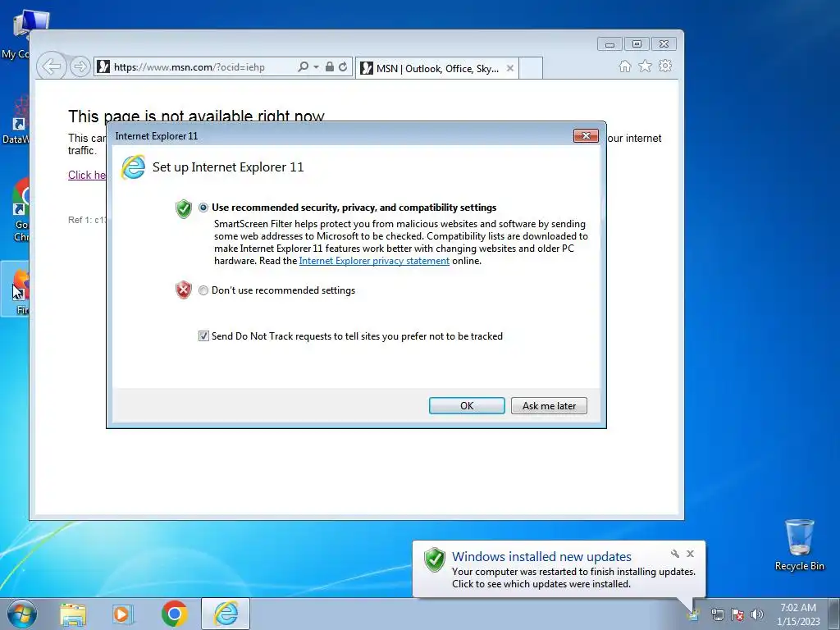Open the address bar search dropdown arrow
This screenshot has height=630, width=840.
point(316,67)
